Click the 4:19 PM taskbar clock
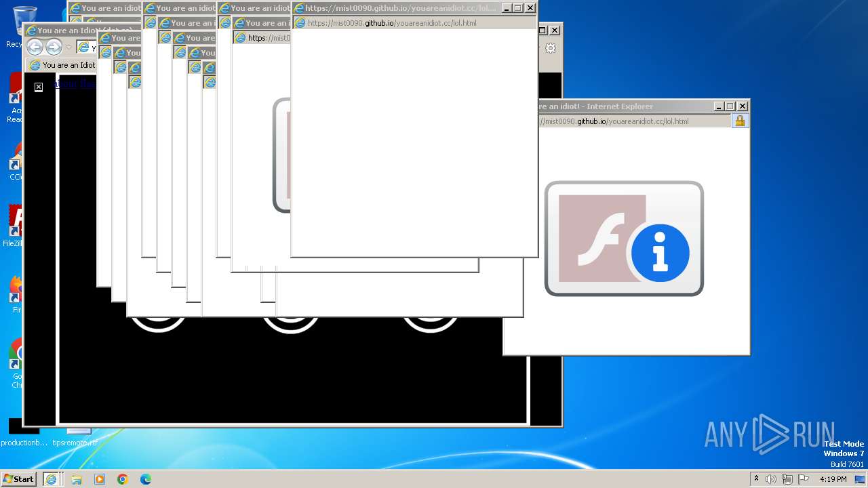 [x=833, y=479]
